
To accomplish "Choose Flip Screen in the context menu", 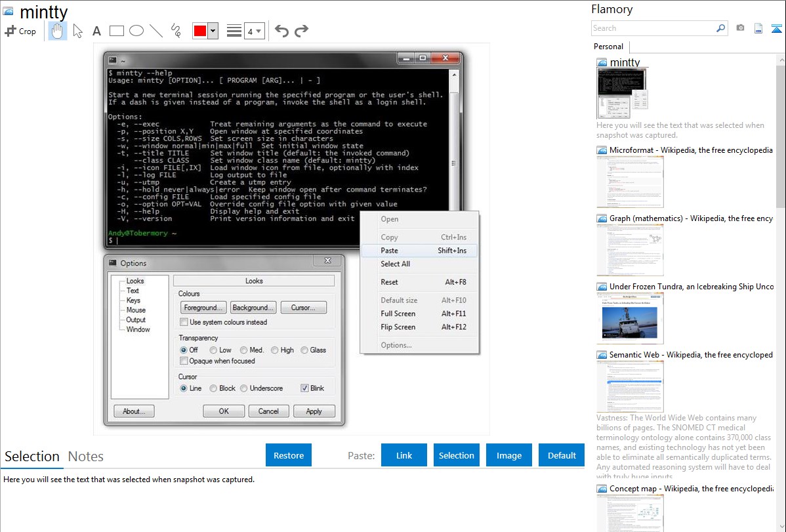I will [419, 327].
